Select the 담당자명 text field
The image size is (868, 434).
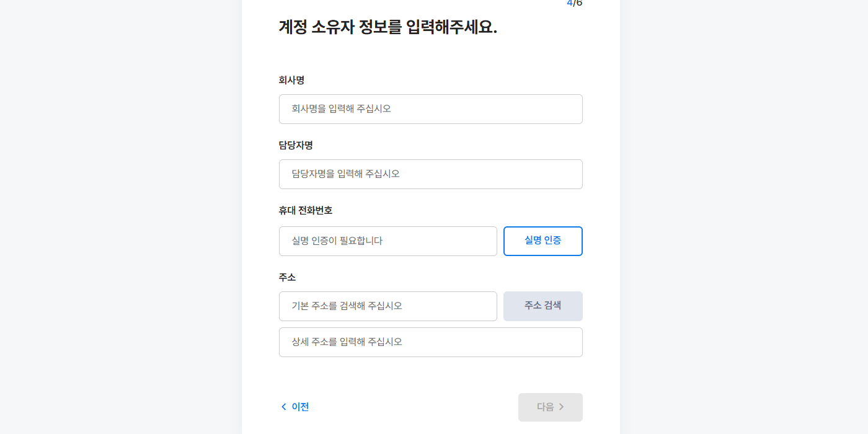(431, 174)
